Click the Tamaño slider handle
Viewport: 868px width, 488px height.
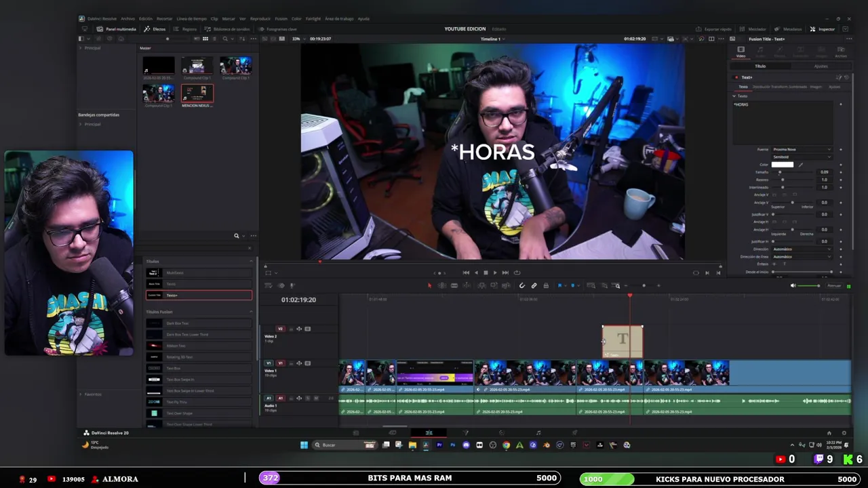[780, 172]
